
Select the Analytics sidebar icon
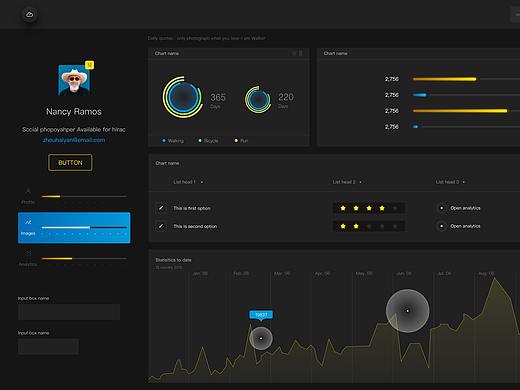click(28, 253)
